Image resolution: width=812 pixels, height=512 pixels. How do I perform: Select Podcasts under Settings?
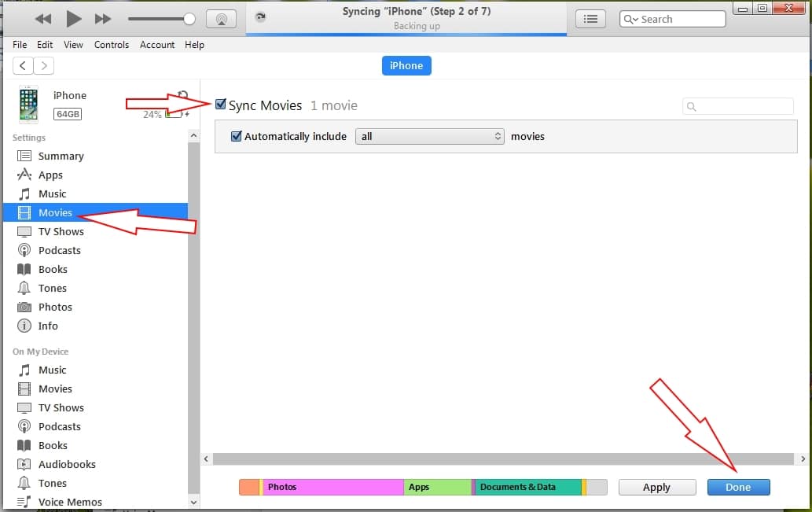96,250
